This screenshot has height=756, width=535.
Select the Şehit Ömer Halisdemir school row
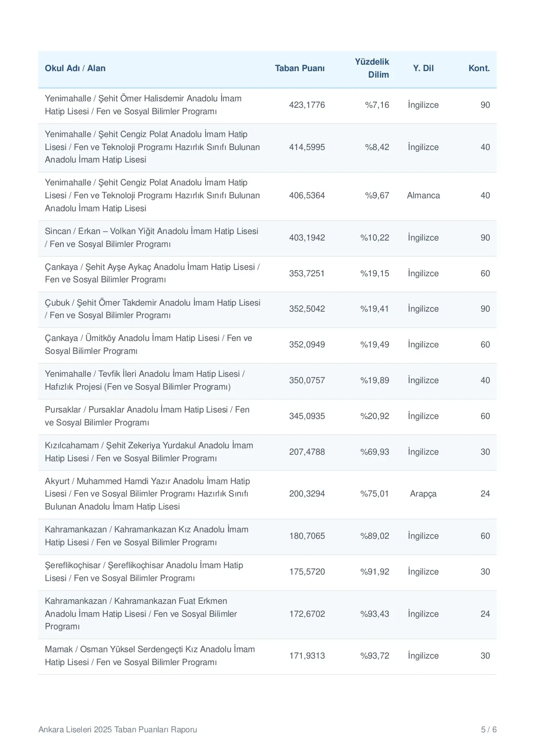(267, 105)
